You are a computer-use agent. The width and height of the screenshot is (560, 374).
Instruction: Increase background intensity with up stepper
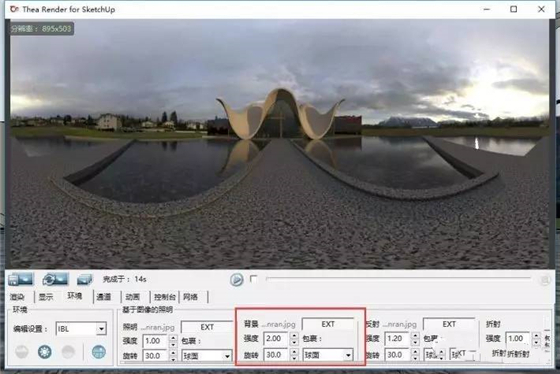[x=294, y=335]
